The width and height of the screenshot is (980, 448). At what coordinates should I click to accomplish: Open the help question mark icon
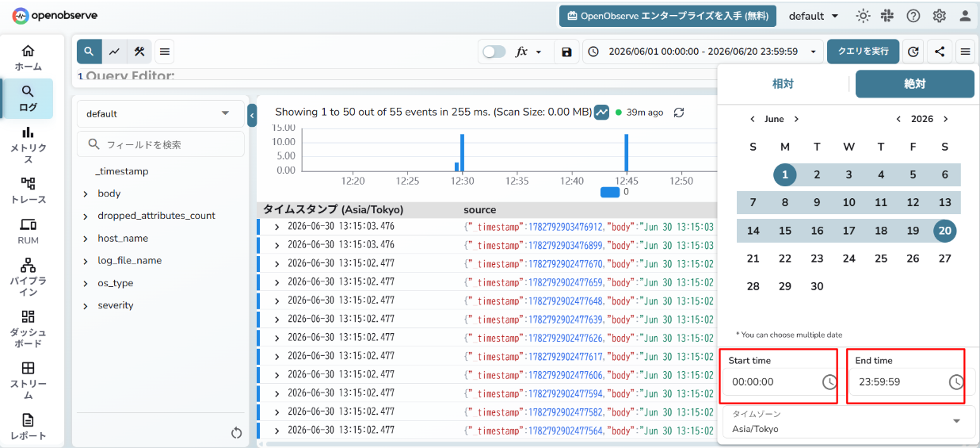(x=913, y=16)
